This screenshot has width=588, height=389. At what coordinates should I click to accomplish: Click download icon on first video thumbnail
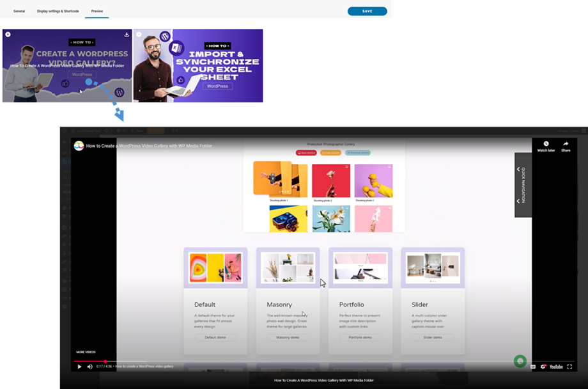point(127,35)
